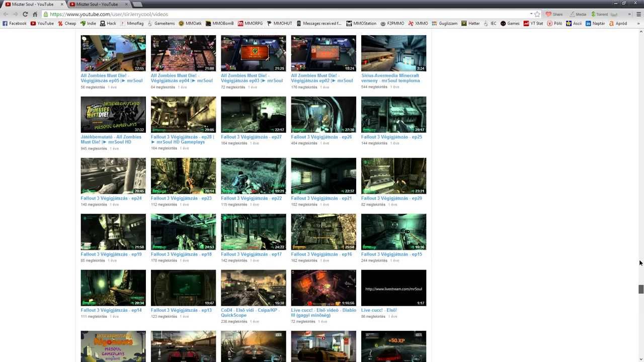Click the browser forward arrow
This screenshot has width=644, height=362.
click(x=15, y=14)
